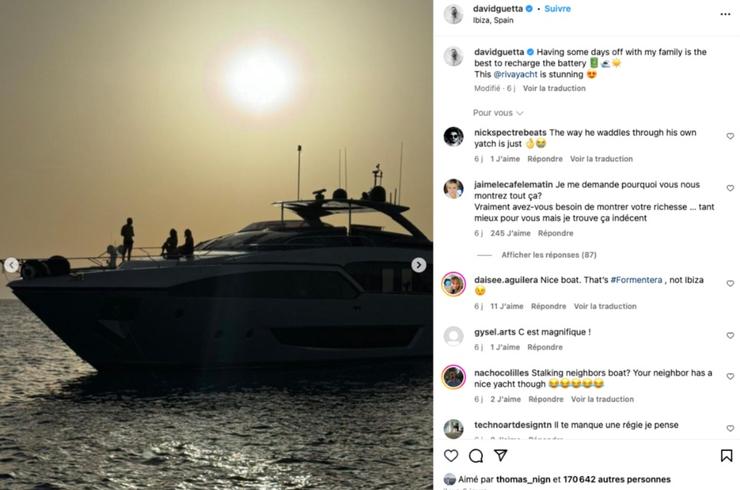Like nickspectrebeats' comment
The width and height of the screenshot is (740, 490).
730,136
